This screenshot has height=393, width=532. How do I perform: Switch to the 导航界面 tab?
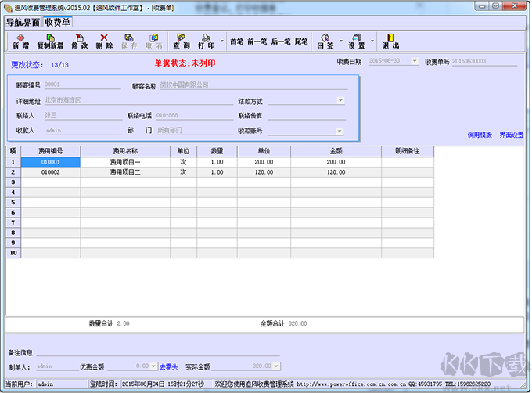(22, 22)
